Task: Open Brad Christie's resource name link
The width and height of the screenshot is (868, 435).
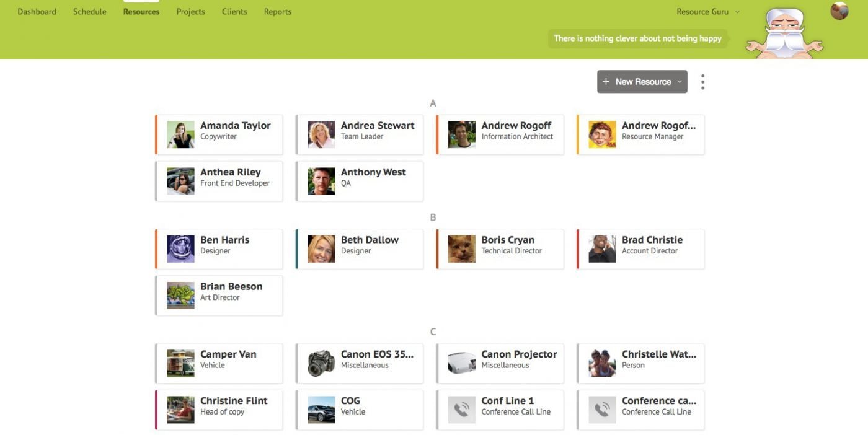Action: click(x=652, y=240)
